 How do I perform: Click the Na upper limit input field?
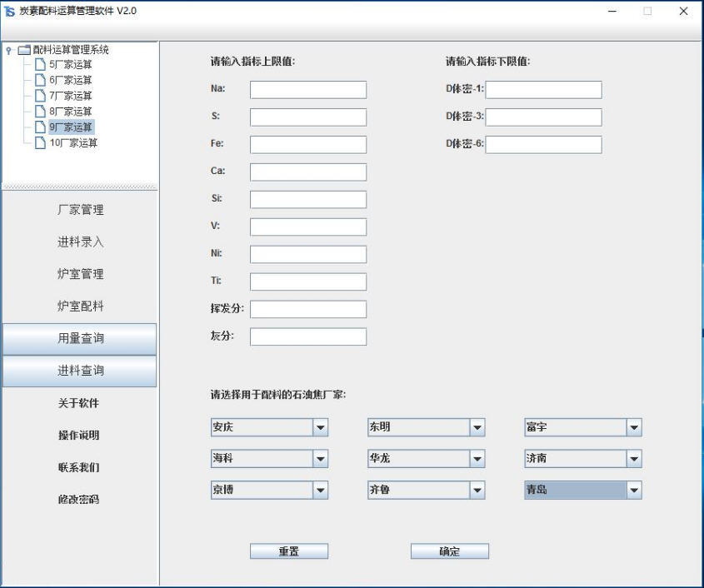[x=307, y=90]
